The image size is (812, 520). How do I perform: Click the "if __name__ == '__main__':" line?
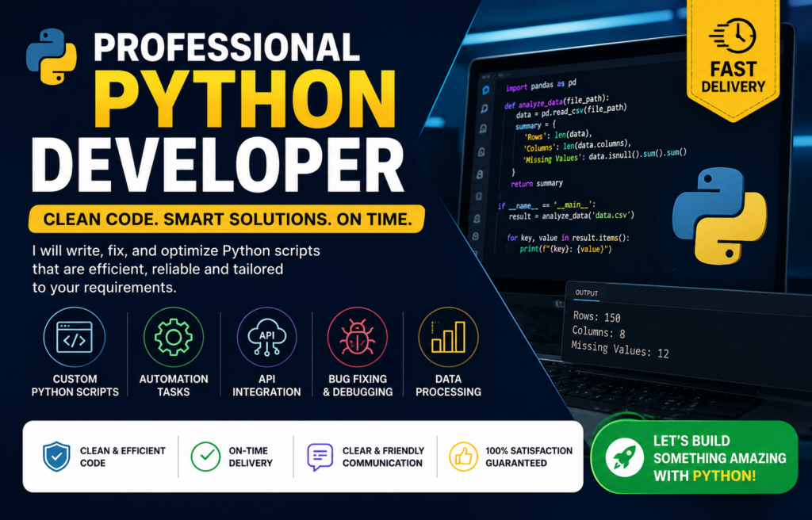click(546, 205)
